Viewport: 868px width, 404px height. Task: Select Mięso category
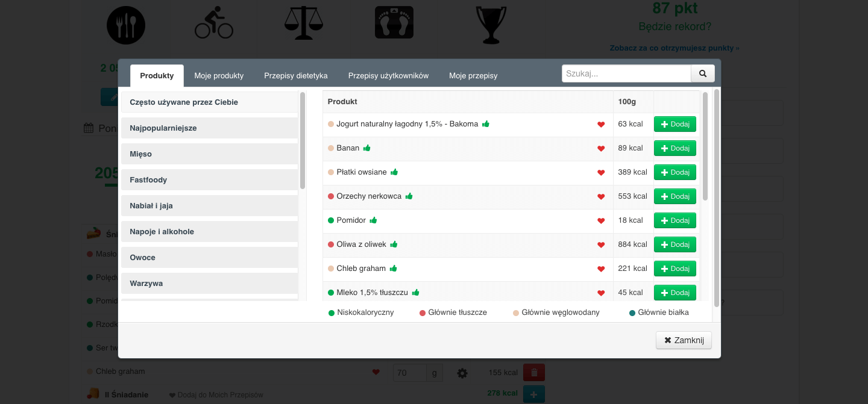(x=210, y=154)
